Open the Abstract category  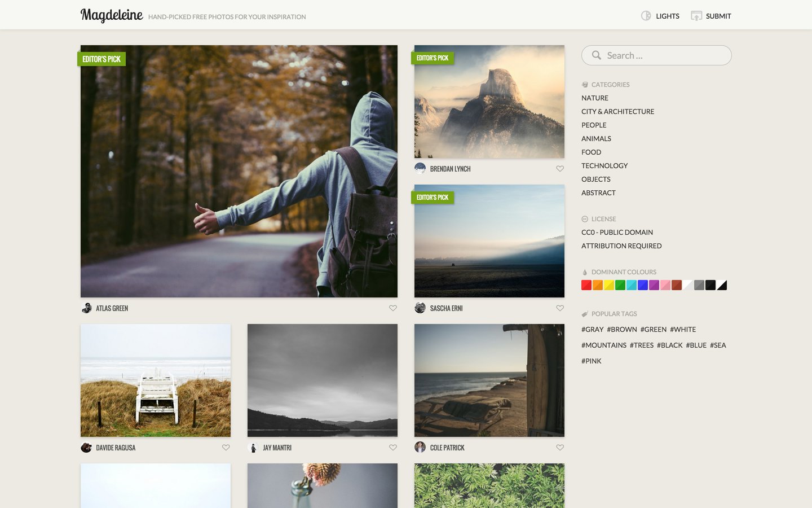pos(598,193)
